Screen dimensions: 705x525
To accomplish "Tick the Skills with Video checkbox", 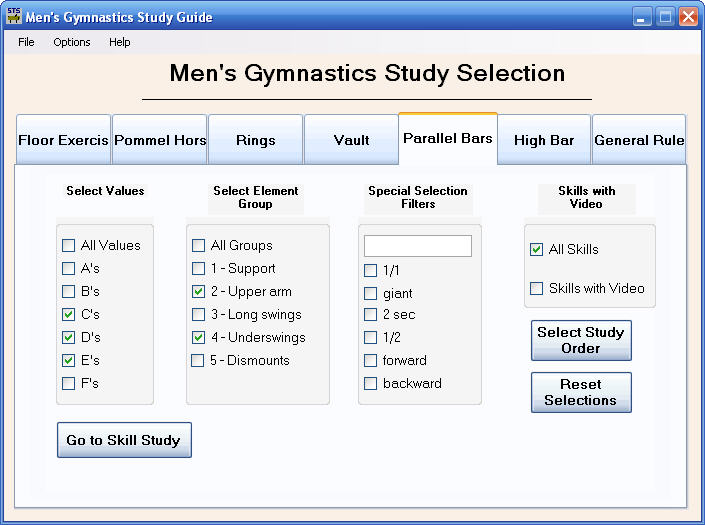I will [x=537, y=289].
